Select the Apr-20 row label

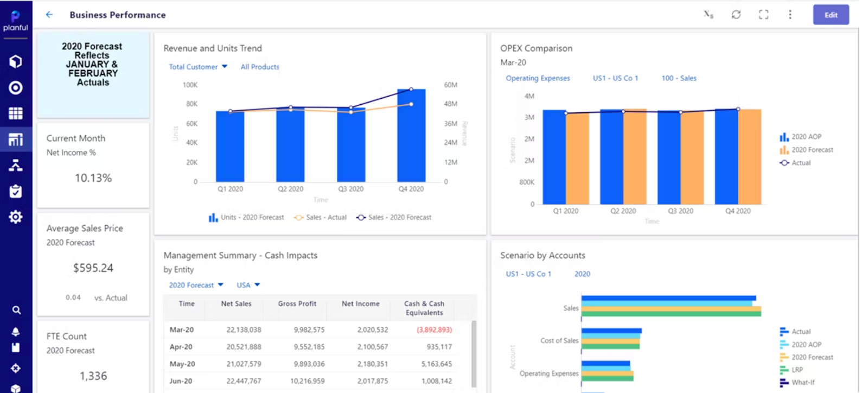(x=181, y=347)
